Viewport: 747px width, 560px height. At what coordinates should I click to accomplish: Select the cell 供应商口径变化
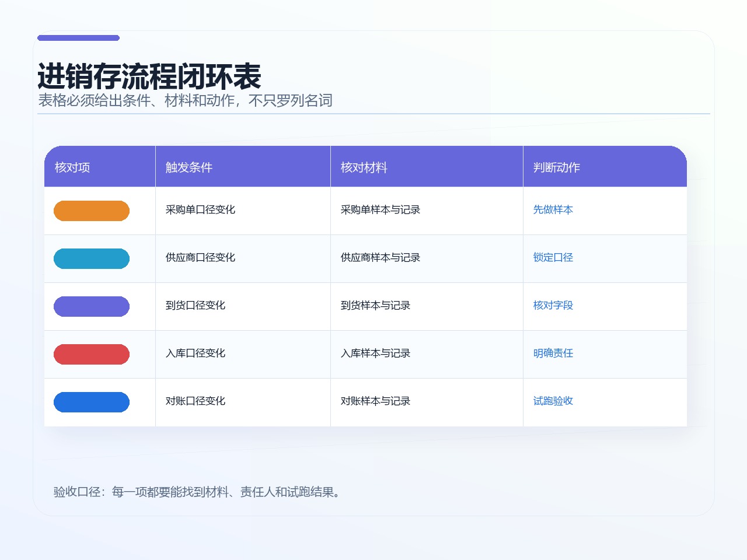tap(243, 258)
